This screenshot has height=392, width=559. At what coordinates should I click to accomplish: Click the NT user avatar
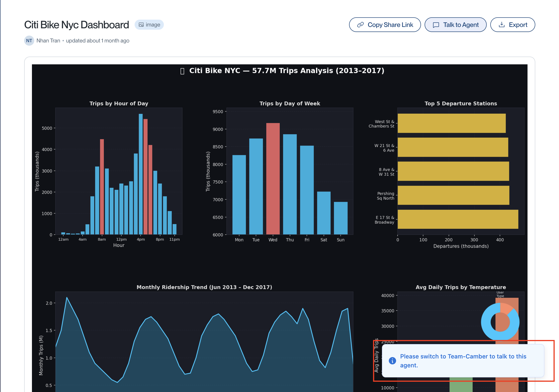pyautogui.click(x=29, y=41)
